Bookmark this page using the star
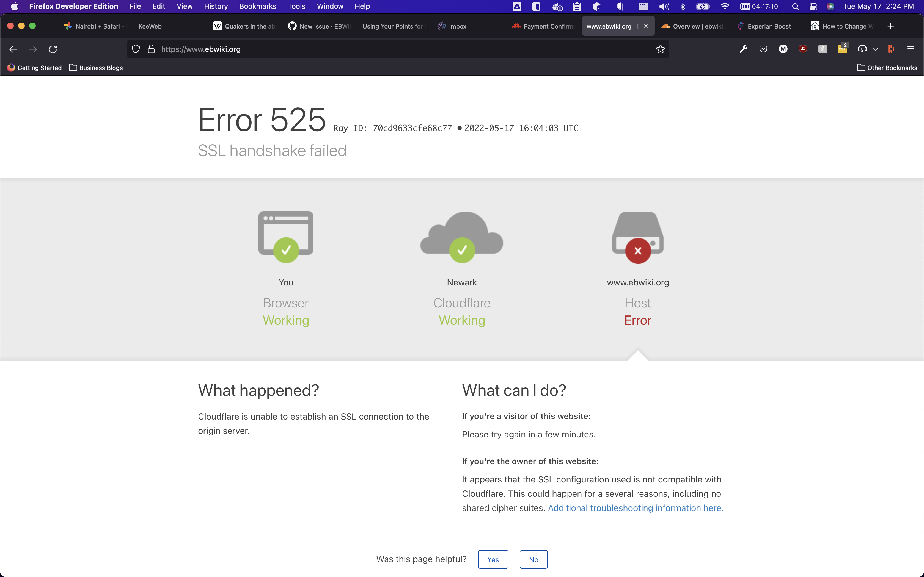Viewport: 924px width, 577px height. click(x=660, y=49)
